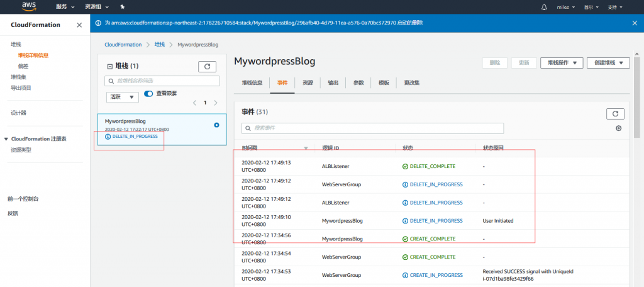Switch to the Resources tab
The width and height of the screenshot is (644, 287).
pos(308,82)
